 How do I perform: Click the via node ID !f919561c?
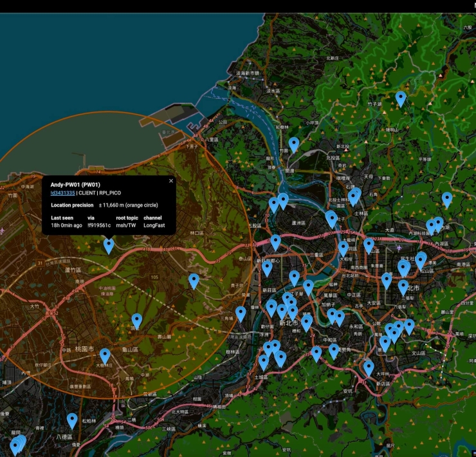[99, 225]
